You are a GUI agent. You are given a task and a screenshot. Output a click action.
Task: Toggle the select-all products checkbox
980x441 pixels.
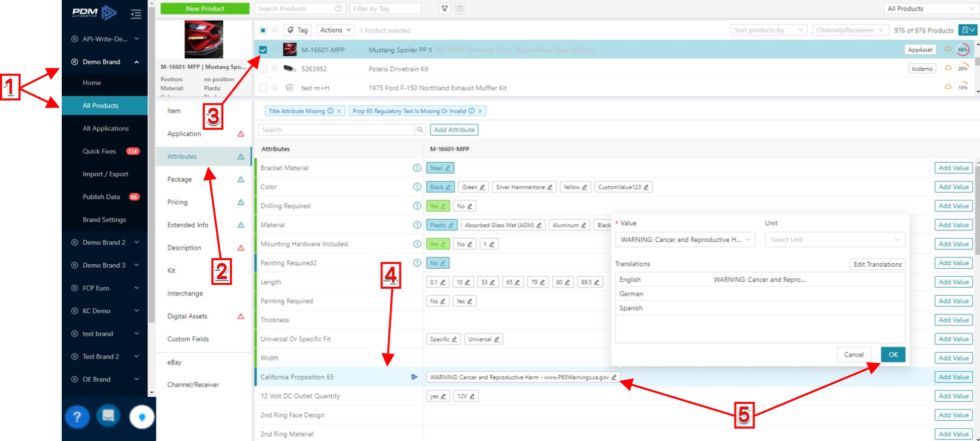[x=263, y=30]
